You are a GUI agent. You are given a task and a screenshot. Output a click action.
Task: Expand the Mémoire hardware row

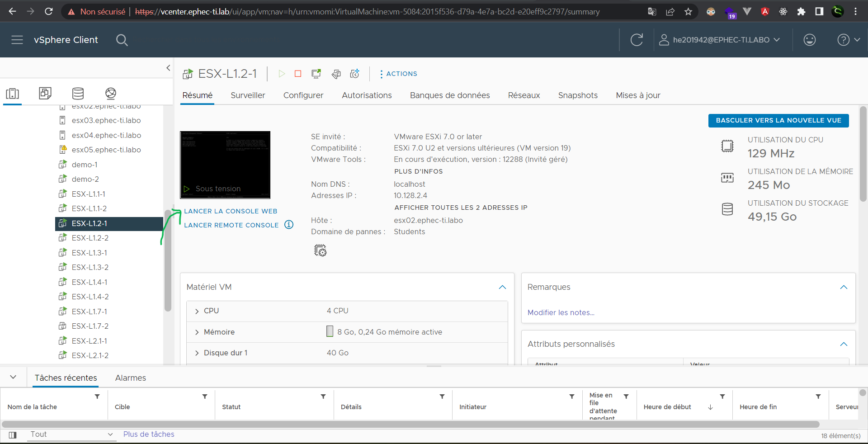pos(197,332)
